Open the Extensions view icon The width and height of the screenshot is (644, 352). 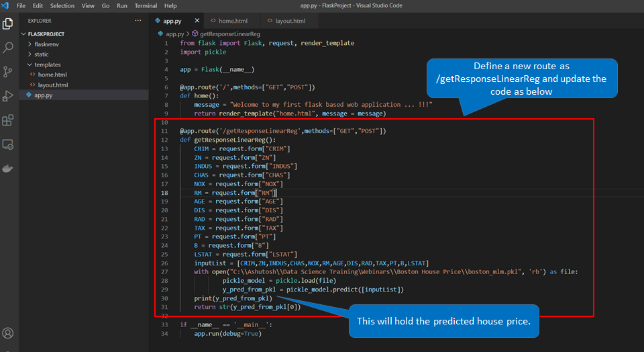click(8, 120)
